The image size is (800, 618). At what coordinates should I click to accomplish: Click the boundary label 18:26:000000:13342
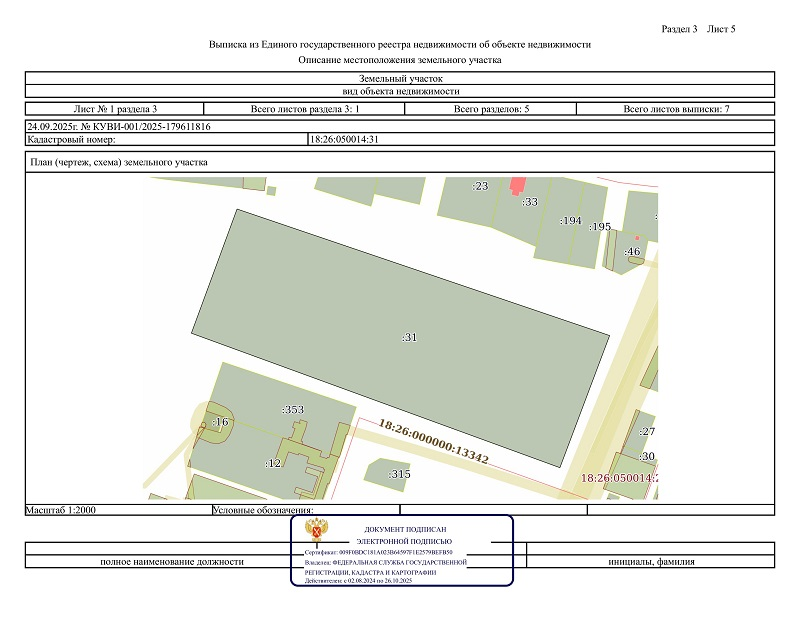tap(432, 441)
